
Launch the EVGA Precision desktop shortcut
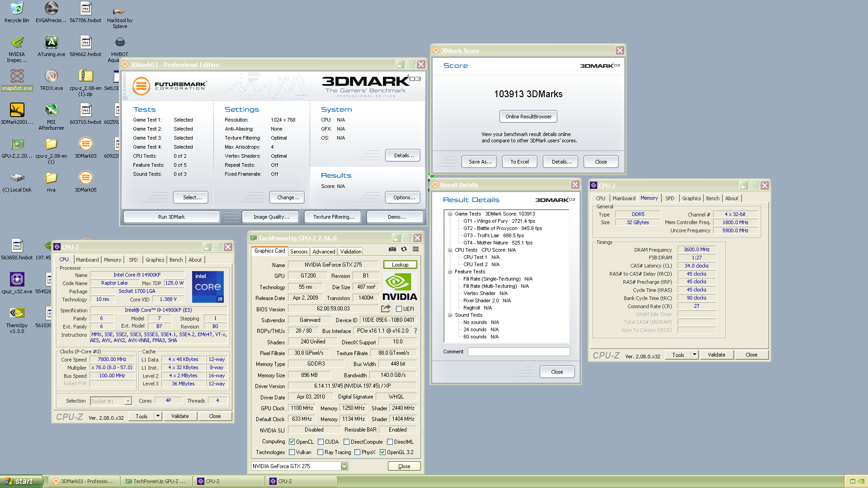(x=51, y=12)
